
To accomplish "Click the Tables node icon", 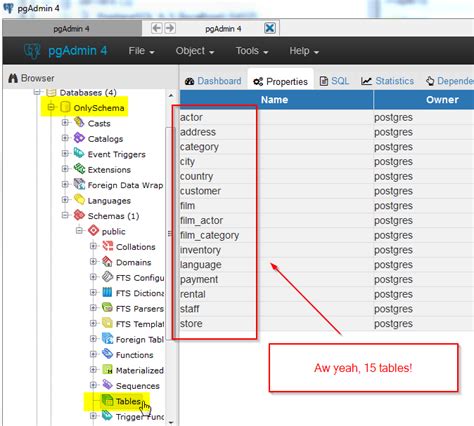I will point(107,400).
